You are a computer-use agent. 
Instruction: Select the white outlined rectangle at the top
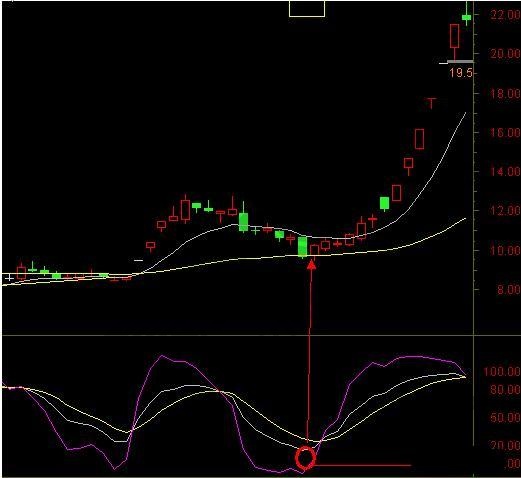(x=307, y=8)
